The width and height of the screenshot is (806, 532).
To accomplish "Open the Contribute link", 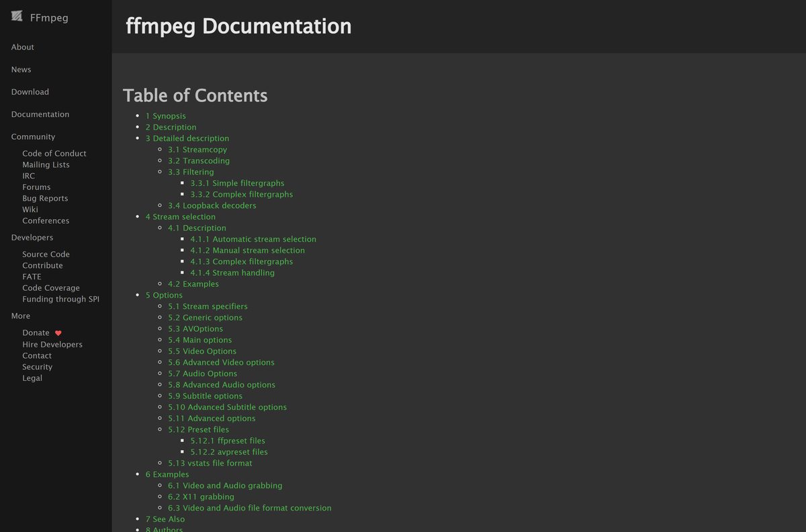I will point(42,265).
